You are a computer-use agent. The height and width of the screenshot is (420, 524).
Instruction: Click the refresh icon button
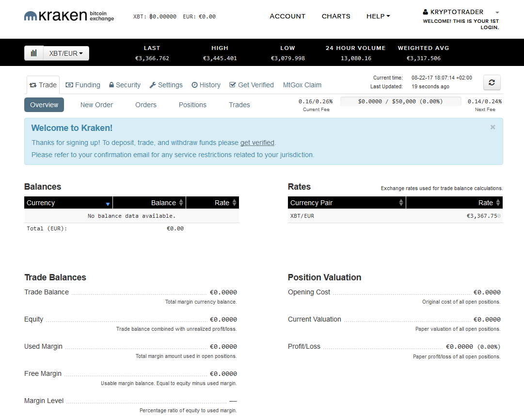492,82
